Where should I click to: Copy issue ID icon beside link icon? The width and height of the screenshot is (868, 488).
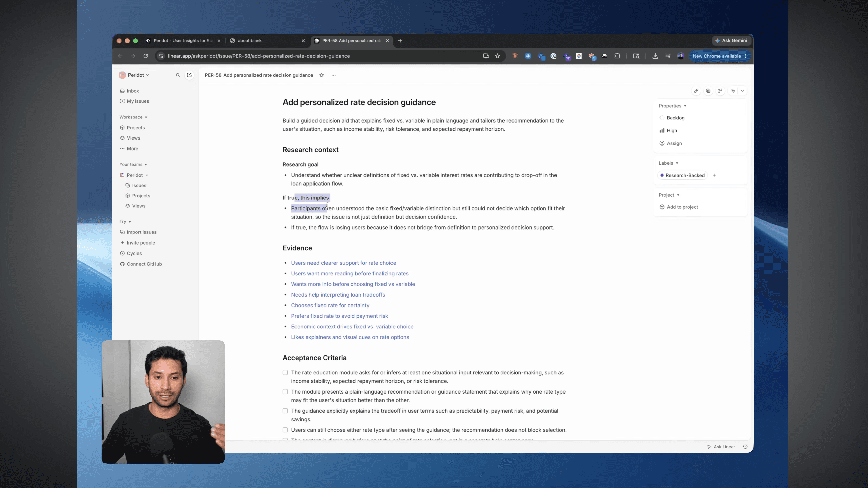(708, 91)
